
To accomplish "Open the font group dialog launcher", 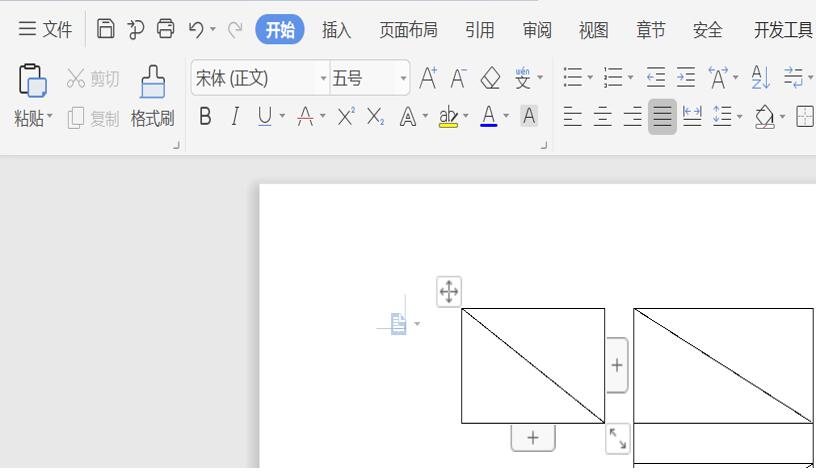I will point(544,145).
